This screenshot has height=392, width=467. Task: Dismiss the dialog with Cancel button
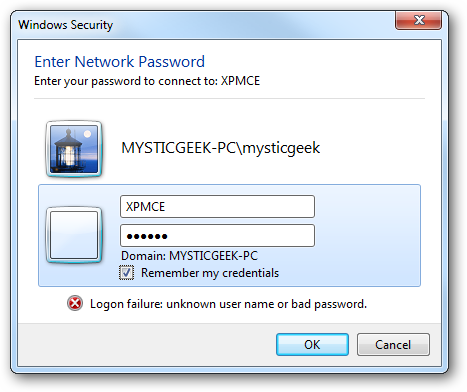click(393, 344)
